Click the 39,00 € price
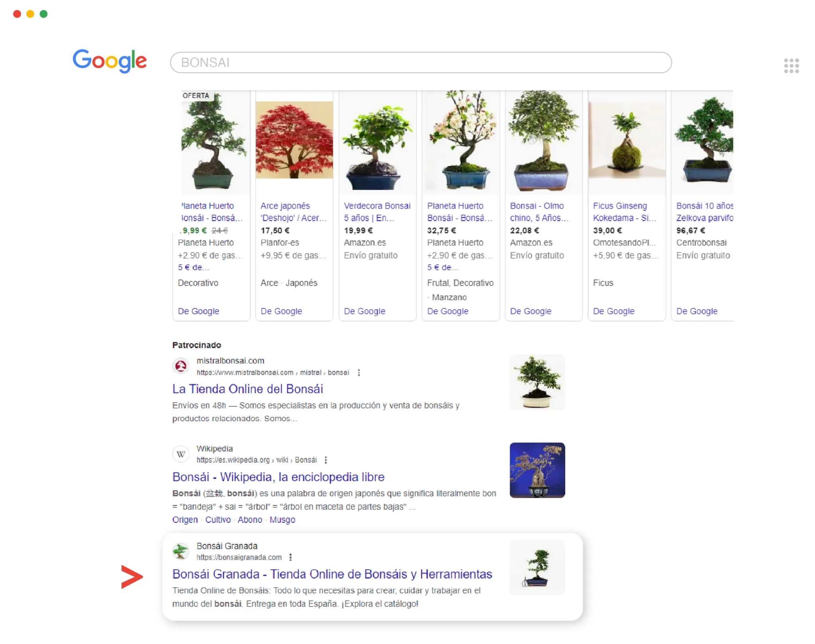Viewport: 815px width, 644px height. [x=607, y=231]
